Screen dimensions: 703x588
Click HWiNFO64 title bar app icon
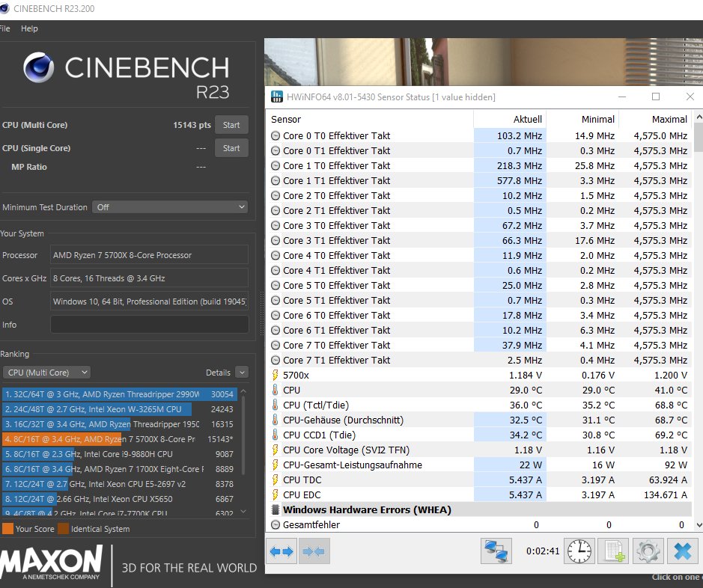pyautogui.click(x=276, y=97)
